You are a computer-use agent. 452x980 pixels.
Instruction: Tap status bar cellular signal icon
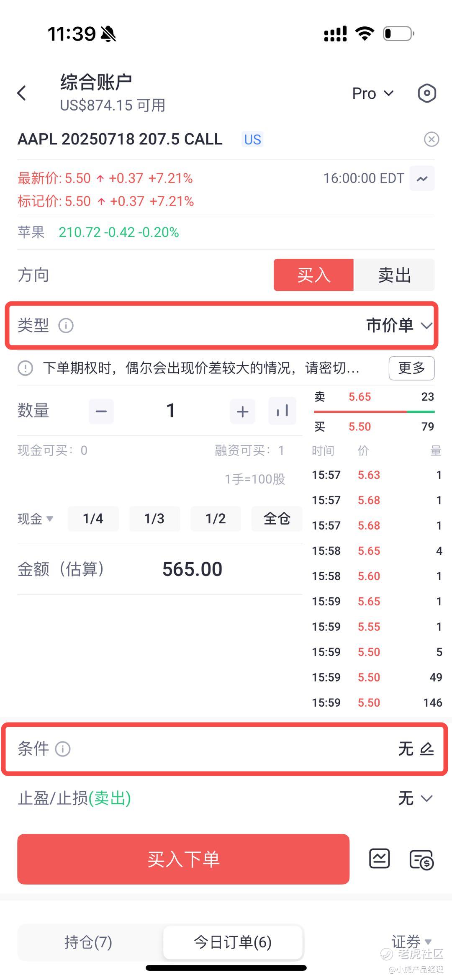(335, 34)
